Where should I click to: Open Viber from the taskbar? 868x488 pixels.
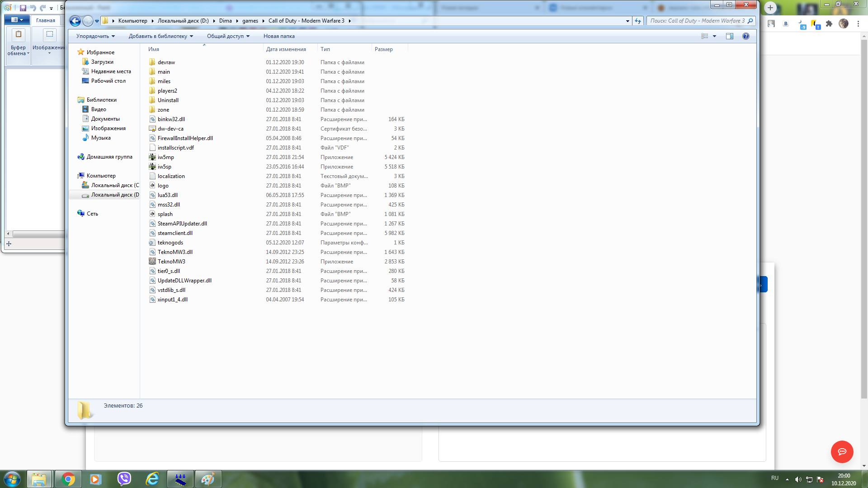(124, 479)
